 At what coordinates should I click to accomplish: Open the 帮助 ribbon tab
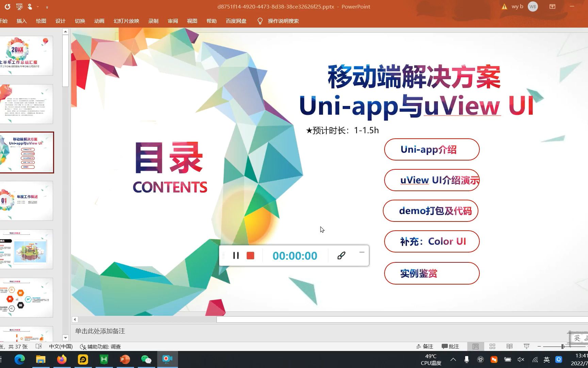[211, 21]
